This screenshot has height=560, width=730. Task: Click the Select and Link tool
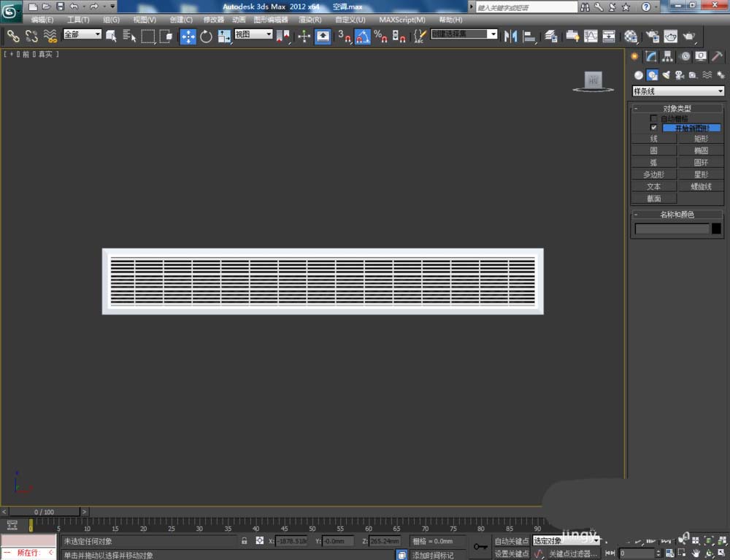click(x=13, y=36)
